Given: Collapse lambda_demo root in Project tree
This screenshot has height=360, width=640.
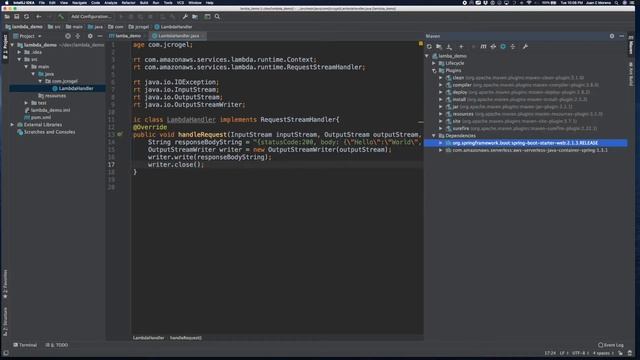Looking at the screenshot, I should [12, 45].
